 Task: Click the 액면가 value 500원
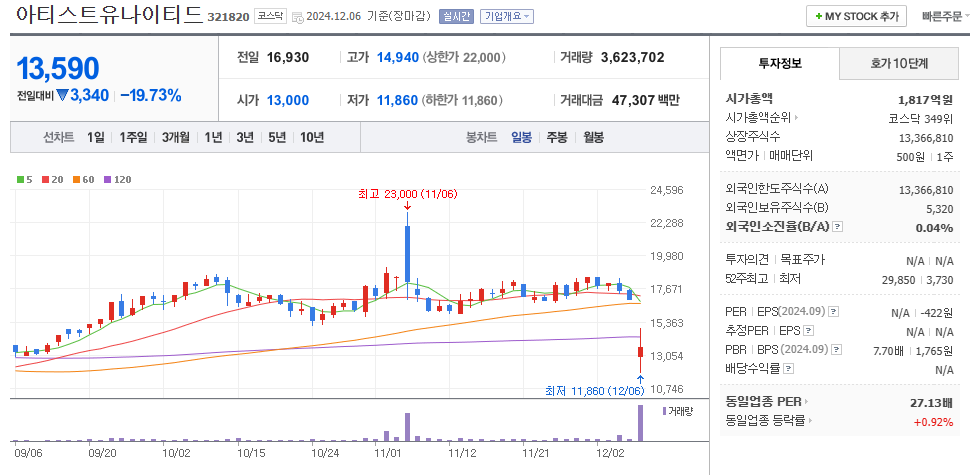tap(911, 157)
